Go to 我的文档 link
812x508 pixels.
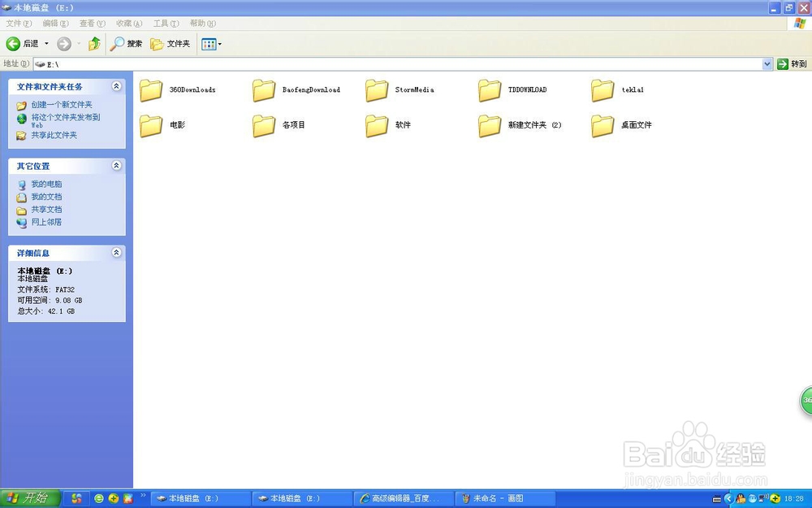pyautogui.click(x=46, y=197)
